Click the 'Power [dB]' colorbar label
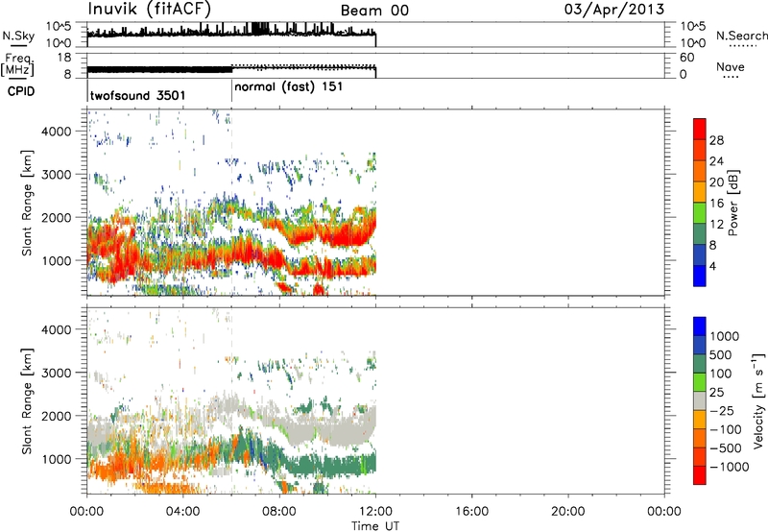This screenshot has width=768, height=532. click(x=733, y=203)
